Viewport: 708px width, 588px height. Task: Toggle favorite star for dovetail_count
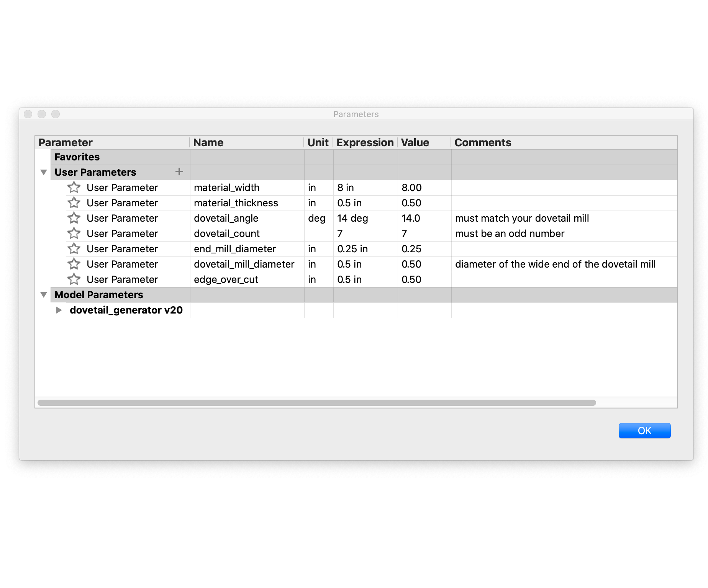point(74,234)
